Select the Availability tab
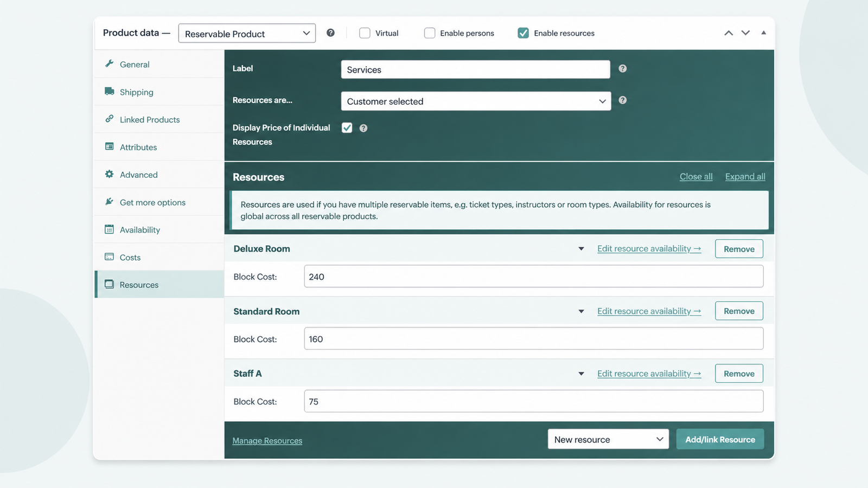This screenshot has width=868, height=488. tap(159, 229)
